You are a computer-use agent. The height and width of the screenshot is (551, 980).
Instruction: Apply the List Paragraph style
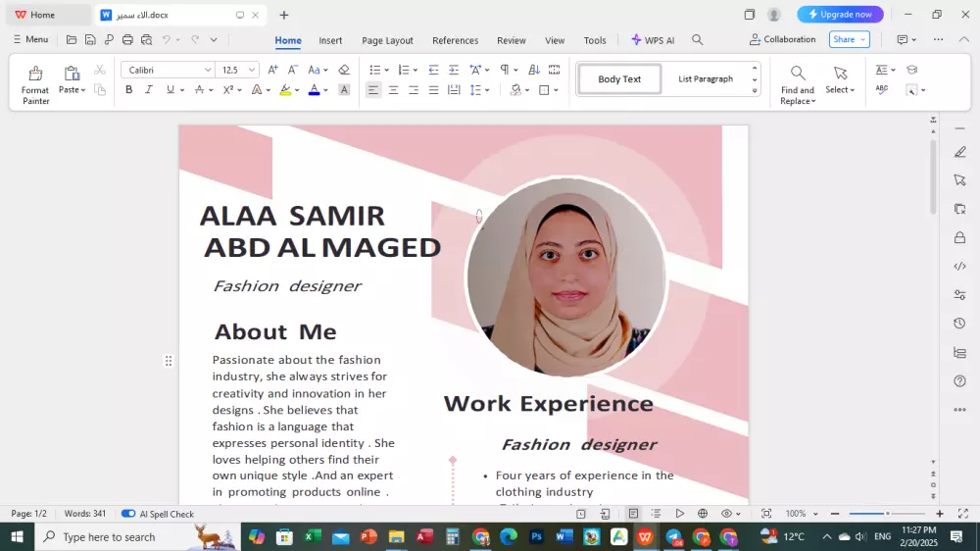(x=706, y=78)
